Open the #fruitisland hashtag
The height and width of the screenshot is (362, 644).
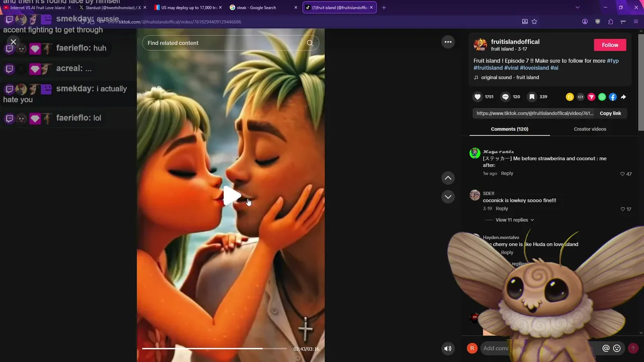(x=488, y=68)
